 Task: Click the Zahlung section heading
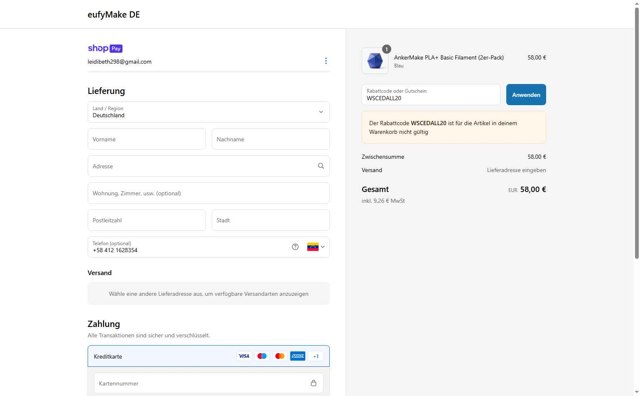coord(104,324)
